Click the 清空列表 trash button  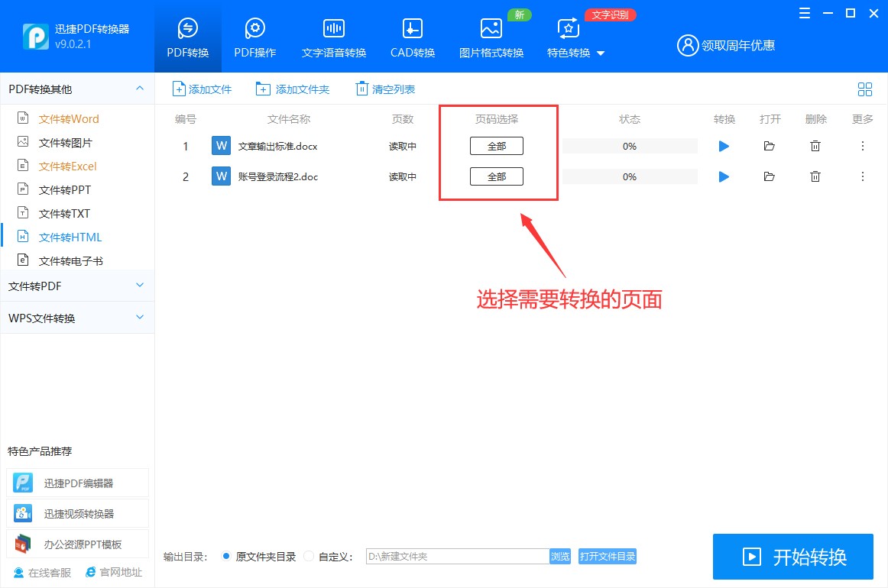click(385, 89)
